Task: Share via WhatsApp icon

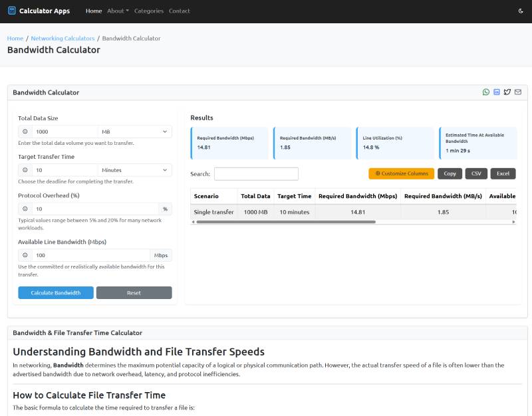Action: pos(486,92)
